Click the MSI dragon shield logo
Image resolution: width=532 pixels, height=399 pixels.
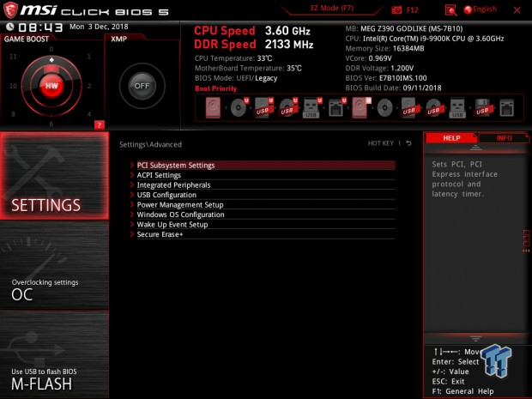tap(10, 9)
